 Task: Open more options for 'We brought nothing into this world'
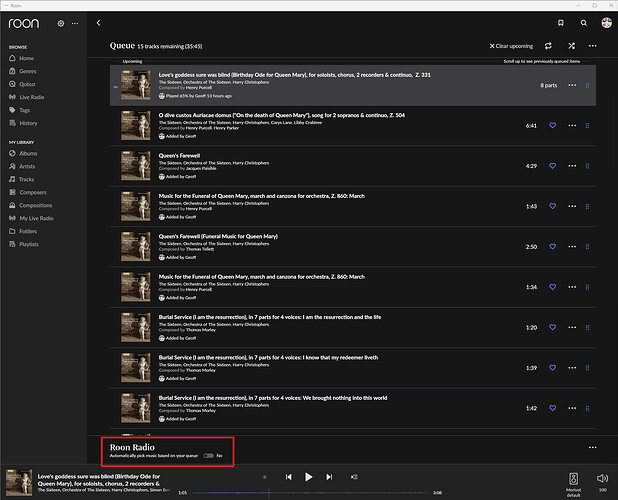[x=572, y=408]
